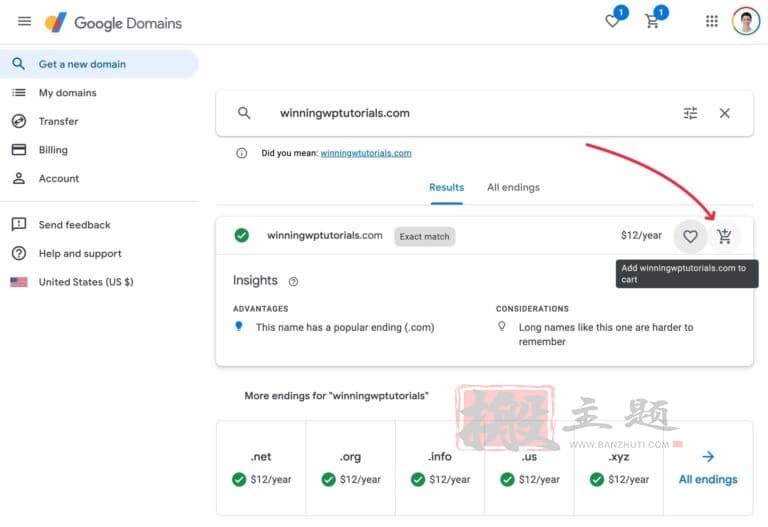The image size is (768, 527).
Task: Click the $12/year price of exact match
Action: [641, 235]
